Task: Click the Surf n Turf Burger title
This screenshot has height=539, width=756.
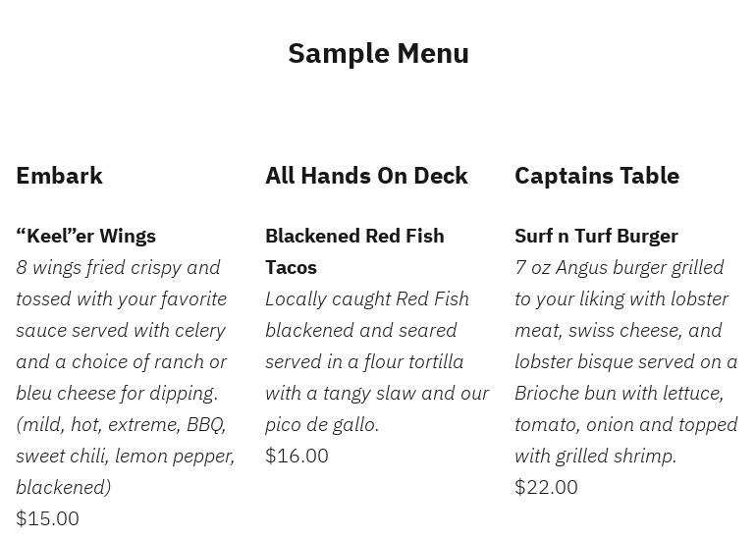Action: [x=596, y=236]
